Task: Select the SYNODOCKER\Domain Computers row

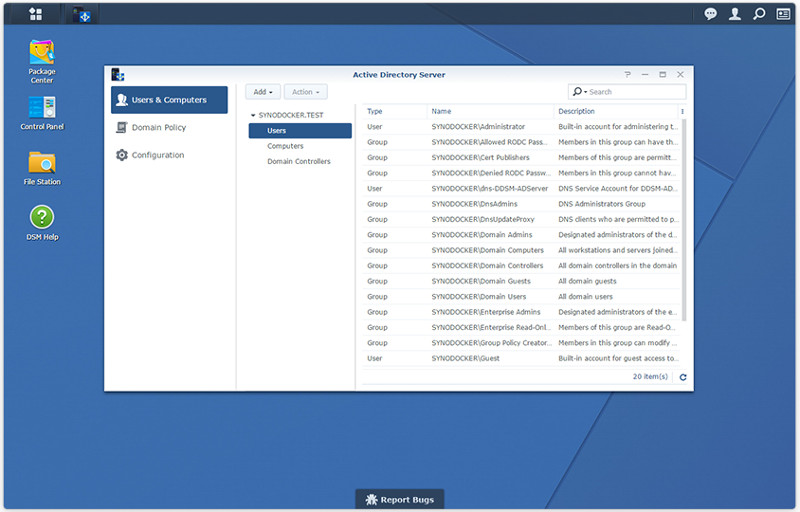Action: coord(521,250)
